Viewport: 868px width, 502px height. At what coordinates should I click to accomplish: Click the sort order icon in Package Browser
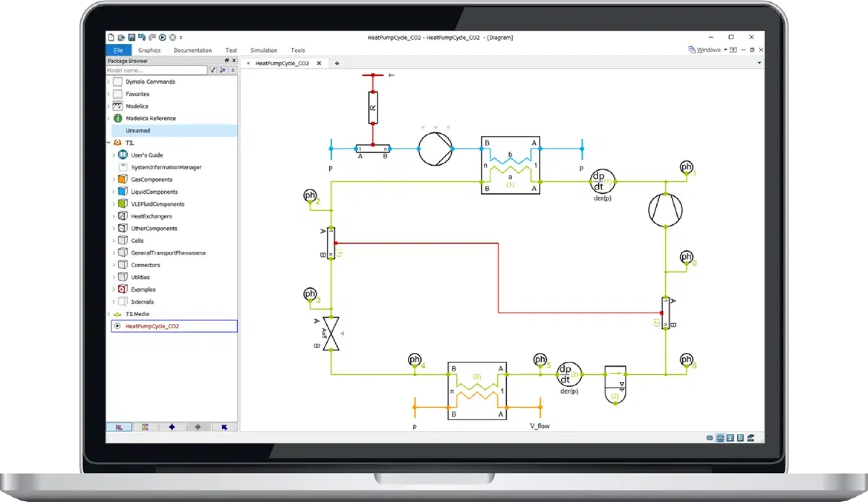coord(223,70)
